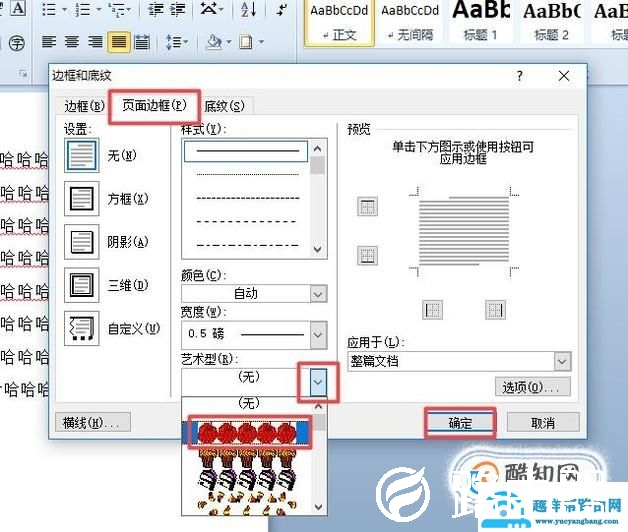Viewport: 628px width, 532px height.
Task: Click the dialog help question mark
Action: [519, 76]
